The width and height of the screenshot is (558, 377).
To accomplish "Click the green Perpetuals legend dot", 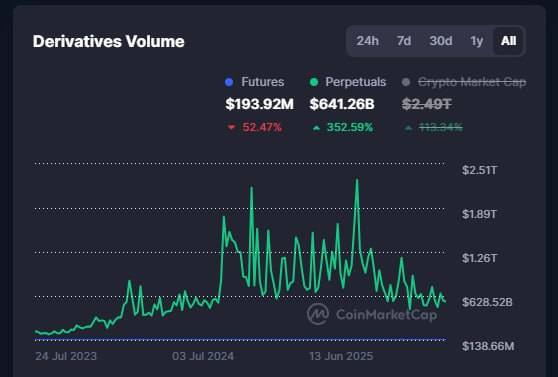I will pos(314,82).
